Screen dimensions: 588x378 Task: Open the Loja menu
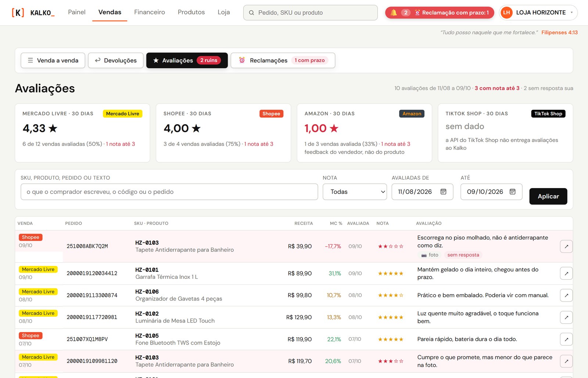[224, 12]
